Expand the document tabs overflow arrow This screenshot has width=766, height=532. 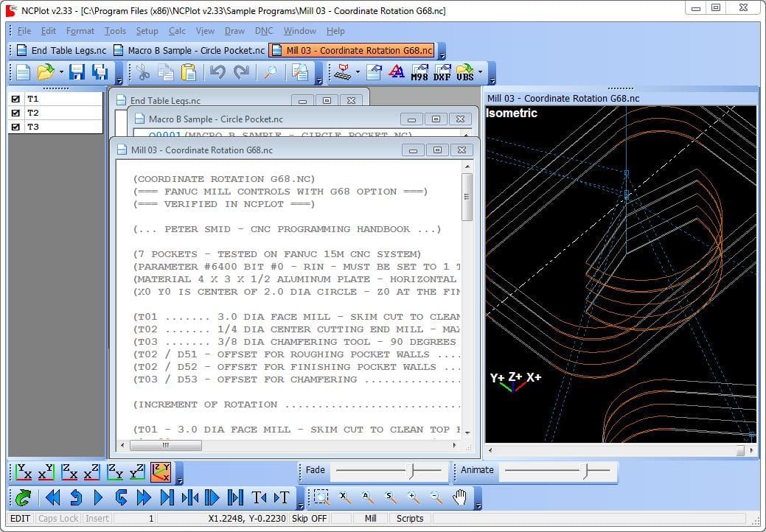pyautogui.click(x=442, y=53)
